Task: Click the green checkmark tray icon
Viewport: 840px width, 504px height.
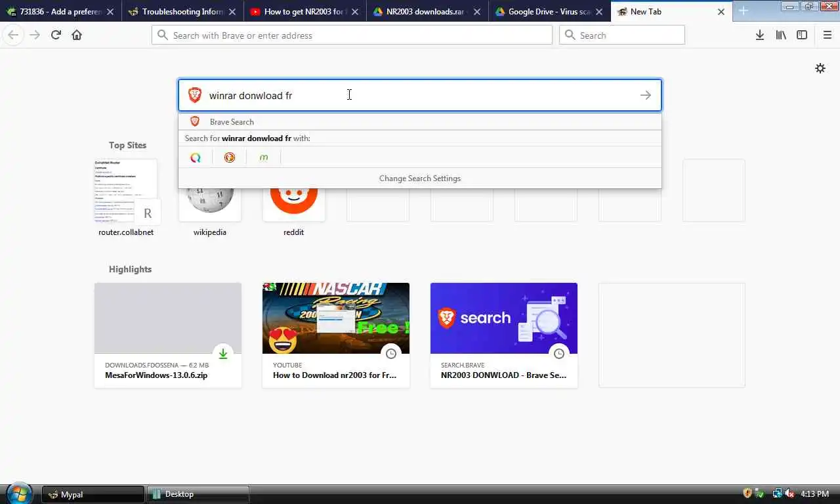Action: [x=759, y=493]
